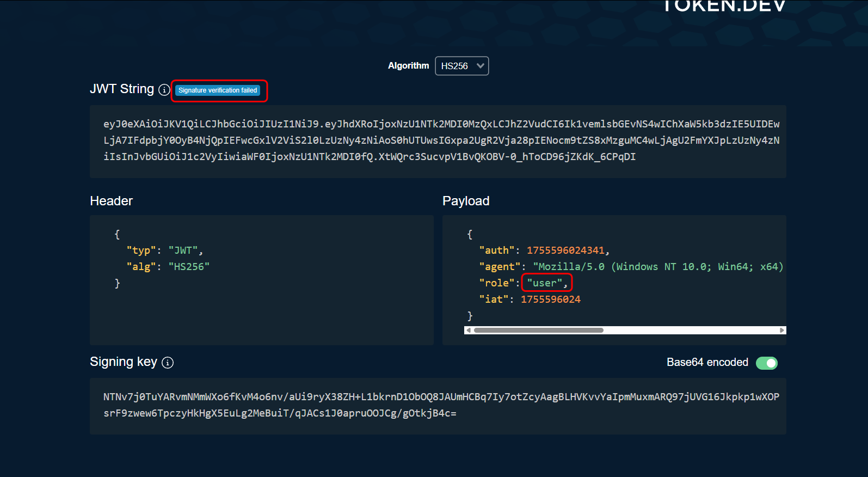Click the Algorithm label text
Viewport: 868px width, 477px height.
[408, 66]
